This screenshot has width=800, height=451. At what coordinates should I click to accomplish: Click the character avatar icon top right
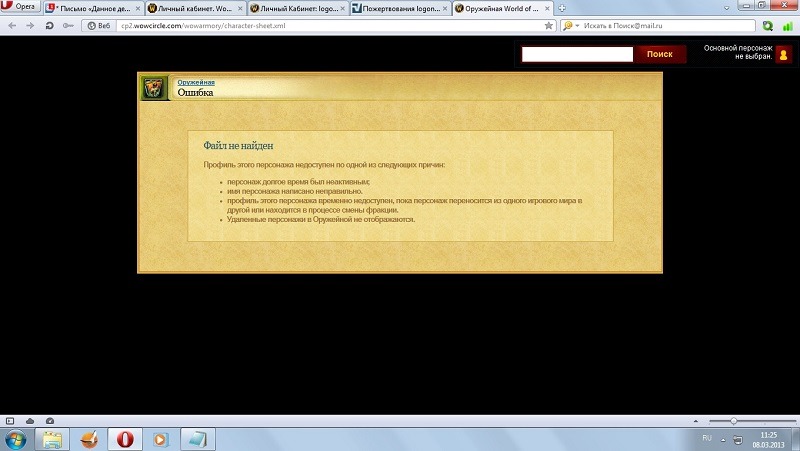click(x=783, y=55)
